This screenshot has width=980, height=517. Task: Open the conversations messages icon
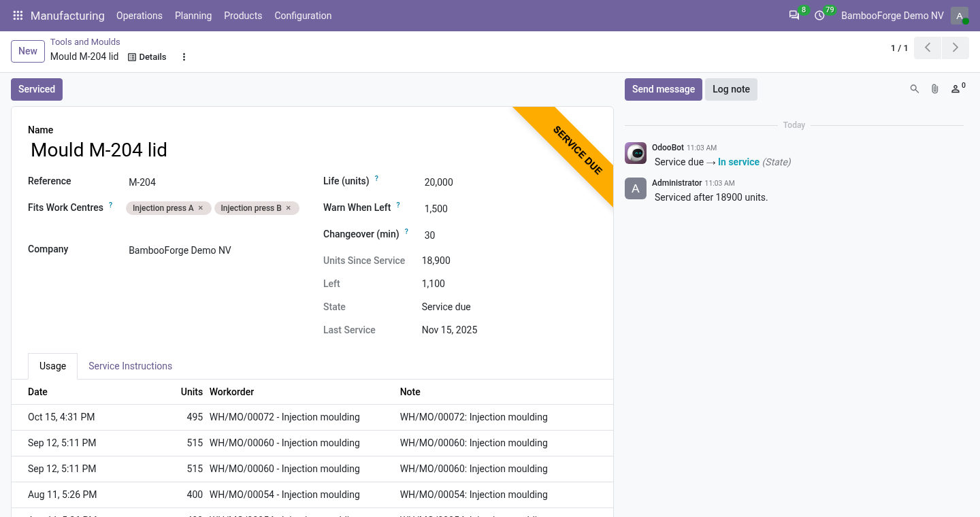(794, 16)
